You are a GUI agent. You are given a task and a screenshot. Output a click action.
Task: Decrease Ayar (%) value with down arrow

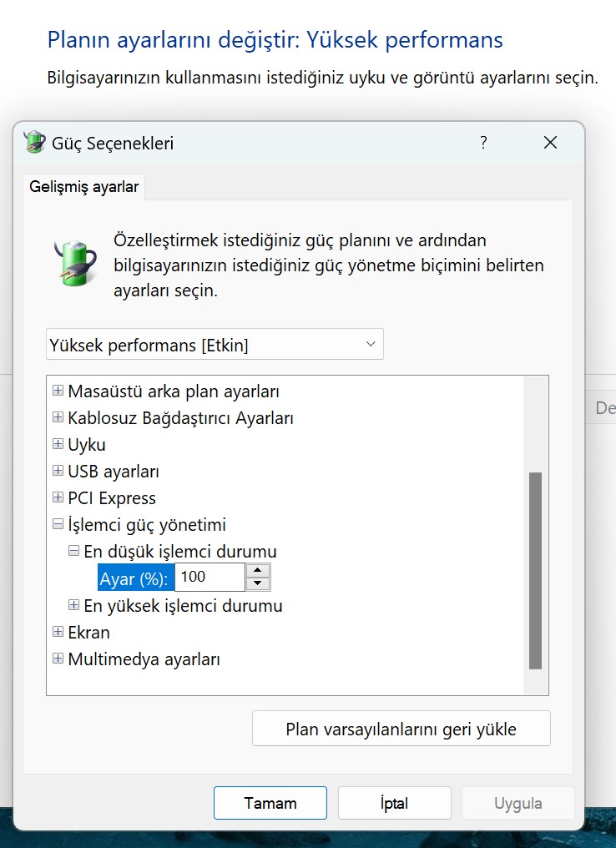(258, 583)
